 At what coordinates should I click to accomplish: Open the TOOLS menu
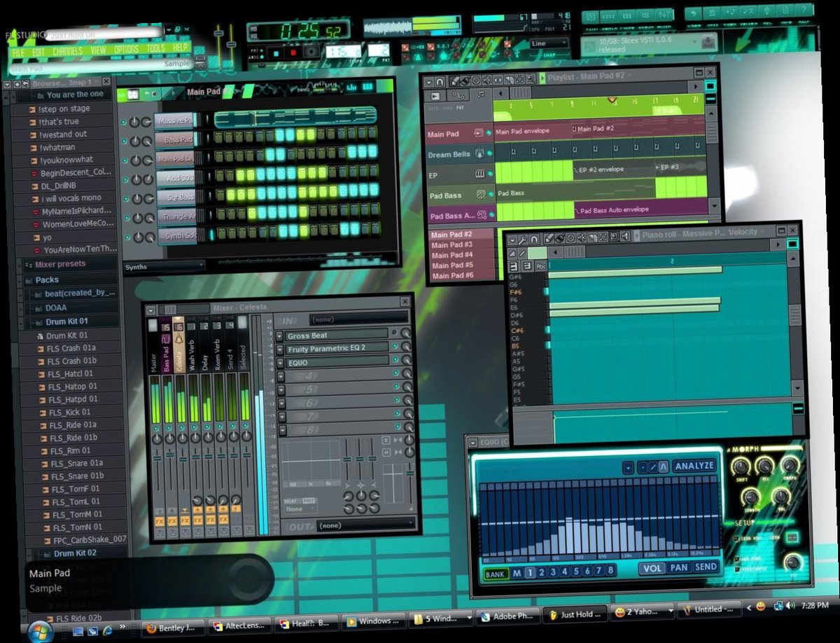click(x=156, y=49)
